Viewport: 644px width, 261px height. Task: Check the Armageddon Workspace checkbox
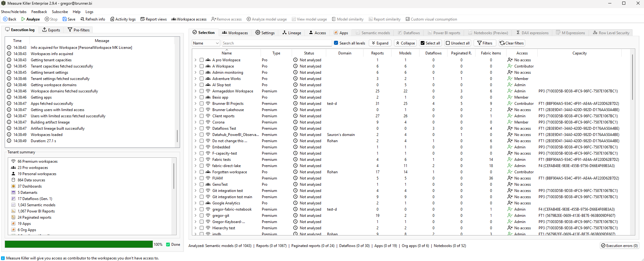coord(202,91)
